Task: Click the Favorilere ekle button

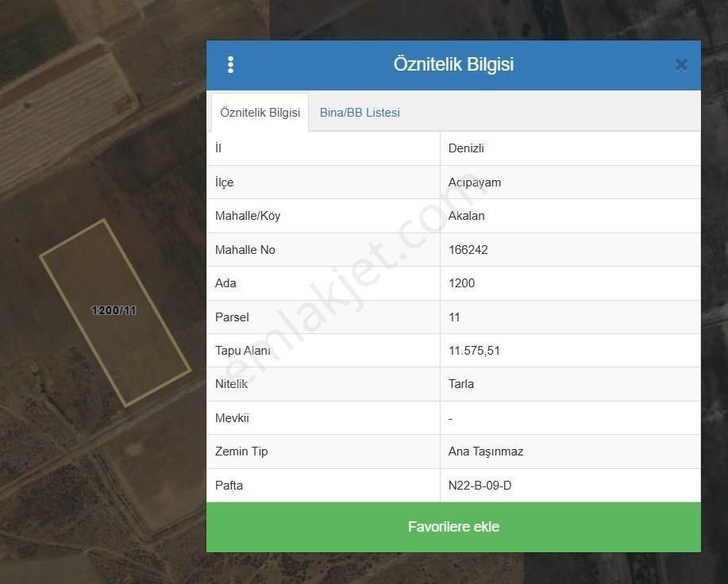Action: [453, 527]
